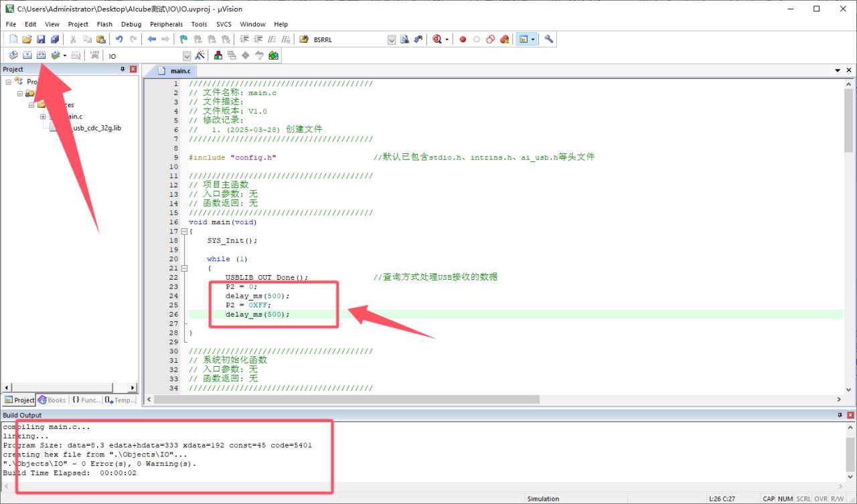The image size is (857, 504).
Task: Click the editor horizontal scrollbar thumb
Action: [347, 399]
